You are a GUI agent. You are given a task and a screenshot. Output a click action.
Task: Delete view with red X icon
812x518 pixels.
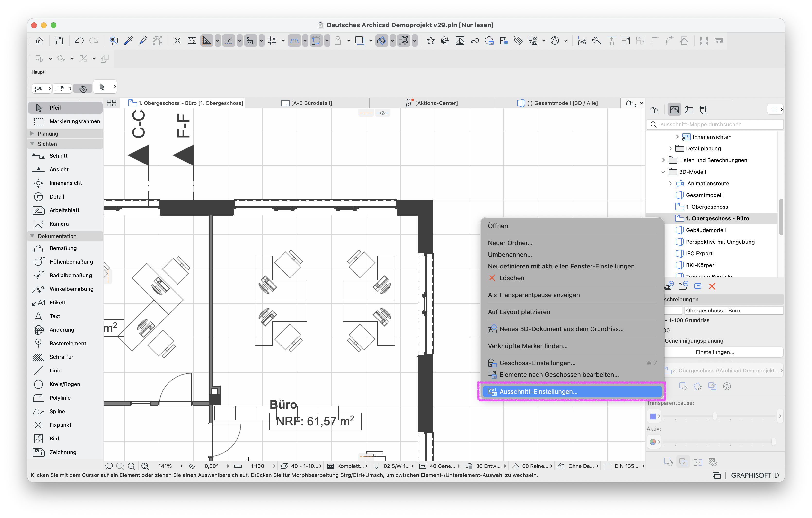[x=712, y=286]
